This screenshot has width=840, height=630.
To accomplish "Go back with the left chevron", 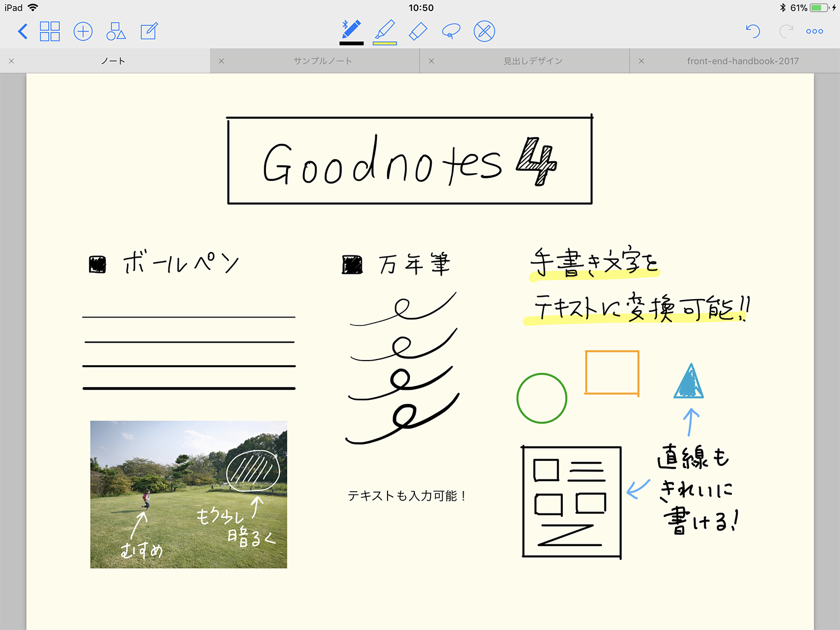I will click(22, 31).
